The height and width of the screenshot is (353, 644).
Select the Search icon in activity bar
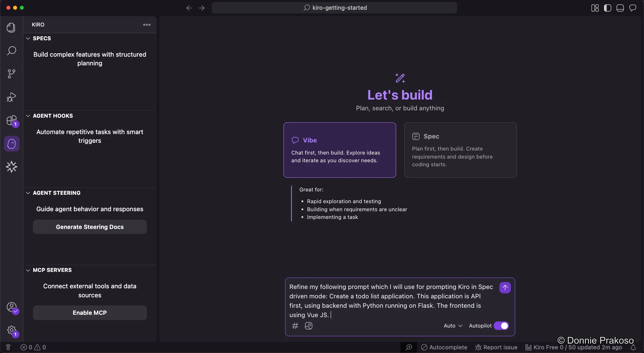coord(11,51)
